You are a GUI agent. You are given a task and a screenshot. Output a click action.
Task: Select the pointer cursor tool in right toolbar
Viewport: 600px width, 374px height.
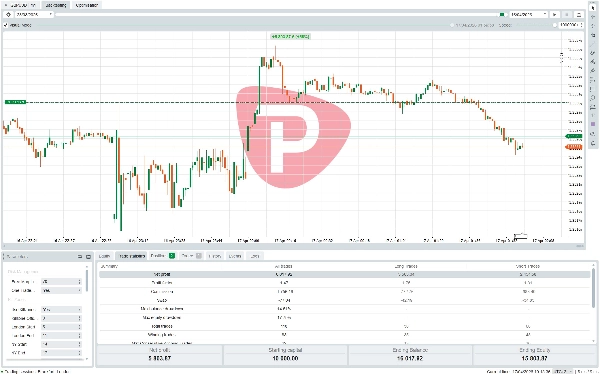tap(593, 8)
